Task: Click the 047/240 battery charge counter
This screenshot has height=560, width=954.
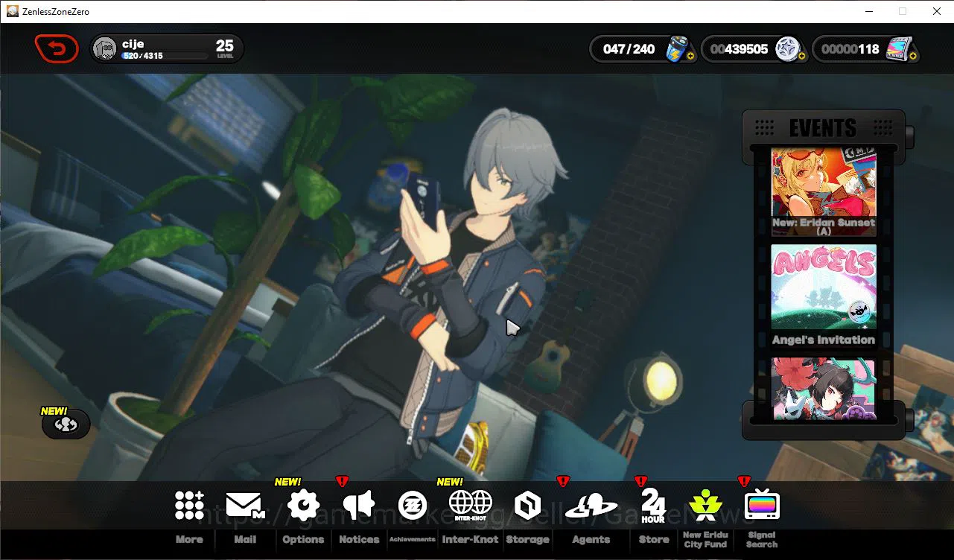Action: (629, 49)
